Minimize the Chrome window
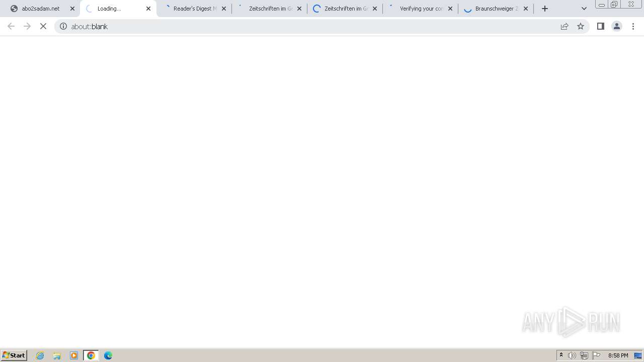 (x=602, y=5)
